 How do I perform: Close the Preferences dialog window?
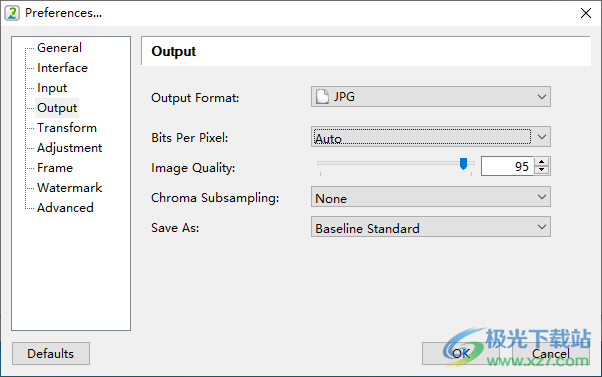pos(585,13)
